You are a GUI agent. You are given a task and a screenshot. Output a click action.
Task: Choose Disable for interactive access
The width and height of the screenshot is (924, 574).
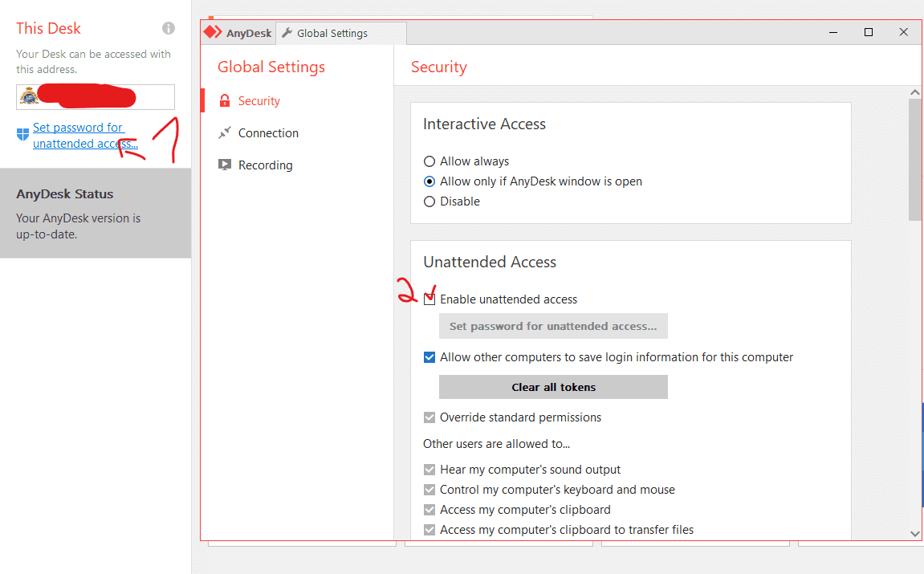(429, 202)
